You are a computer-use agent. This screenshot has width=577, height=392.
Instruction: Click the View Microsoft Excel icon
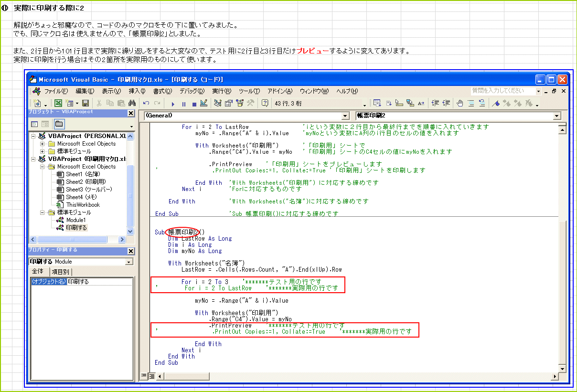58,103
